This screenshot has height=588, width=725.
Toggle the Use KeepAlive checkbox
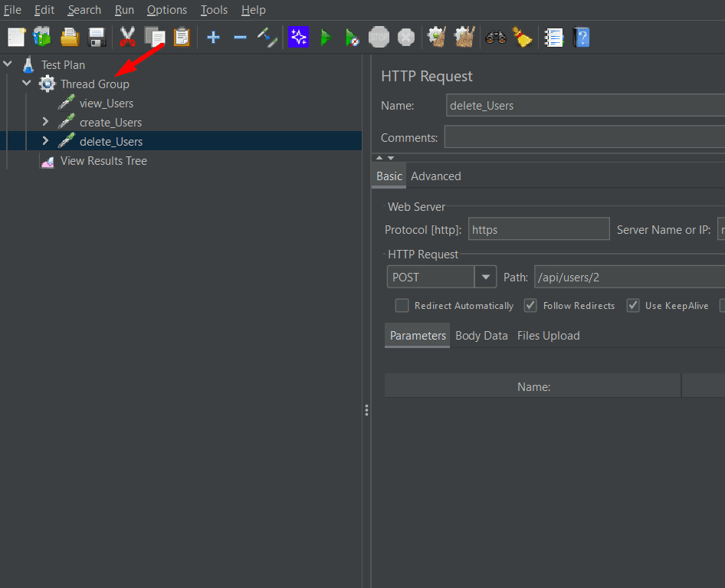pyautogui.click(x=633, y=306)
